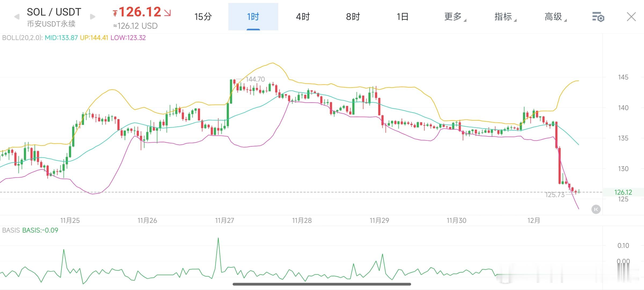Jump to latest candle button
The image size is (644, 290).
click(x=596, y=209)
